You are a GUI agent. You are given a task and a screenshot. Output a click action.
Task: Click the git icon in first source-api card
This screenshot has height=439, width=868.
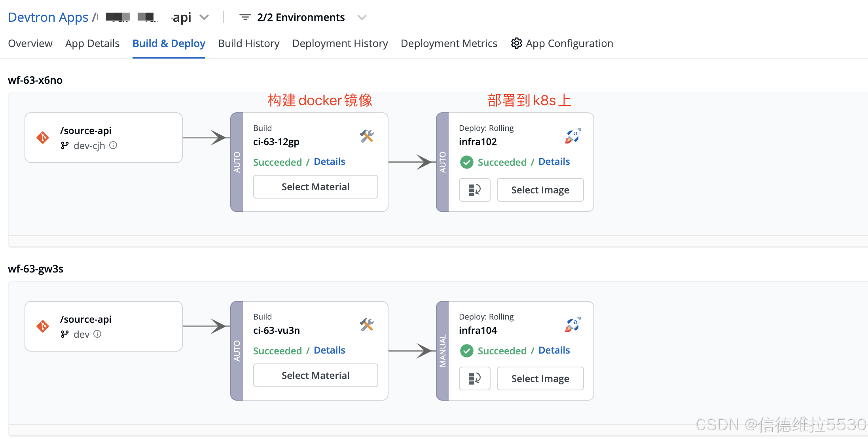pos(43,138)
